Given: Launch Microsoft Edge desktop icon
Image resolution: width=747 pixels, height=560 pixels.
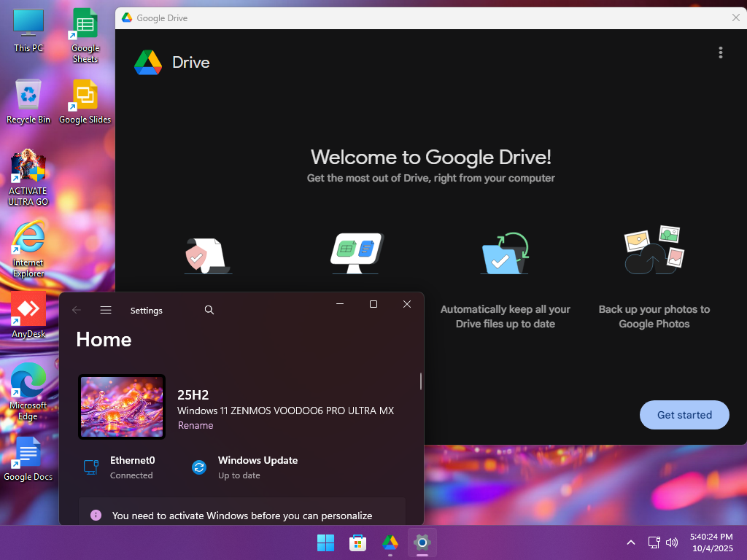Looking at the screenshot, I should click(28, 392).
